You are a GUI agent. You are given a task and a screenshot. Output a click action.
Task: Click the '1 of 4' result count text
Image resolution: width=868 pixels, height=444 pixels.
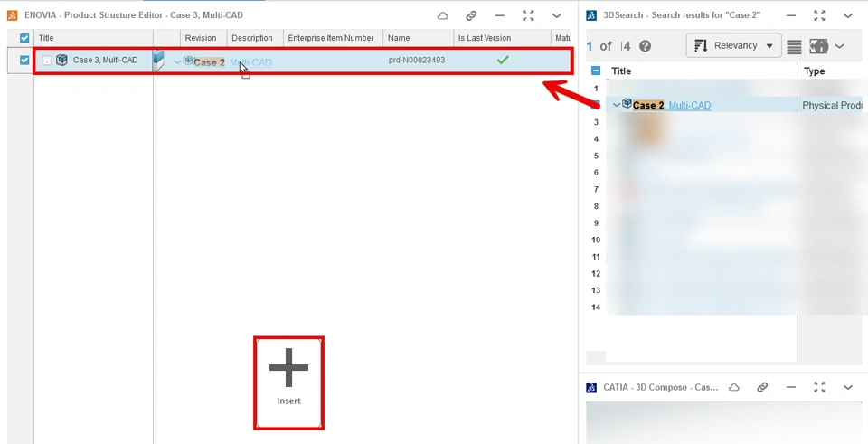[609, 46]
